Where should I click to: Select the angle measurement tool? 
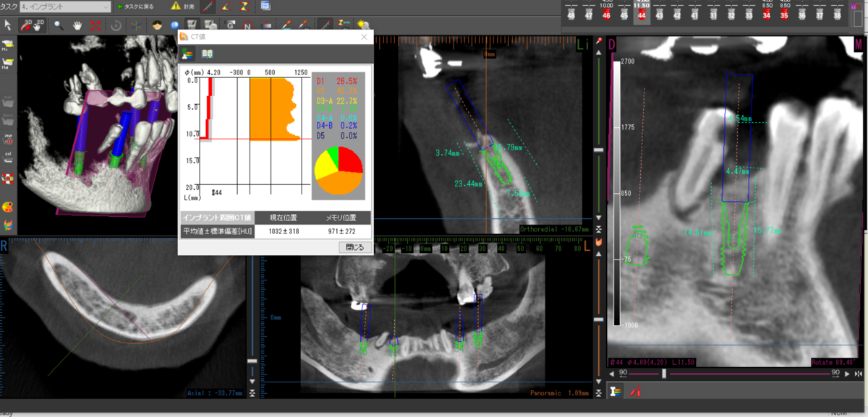pos(226,6)
